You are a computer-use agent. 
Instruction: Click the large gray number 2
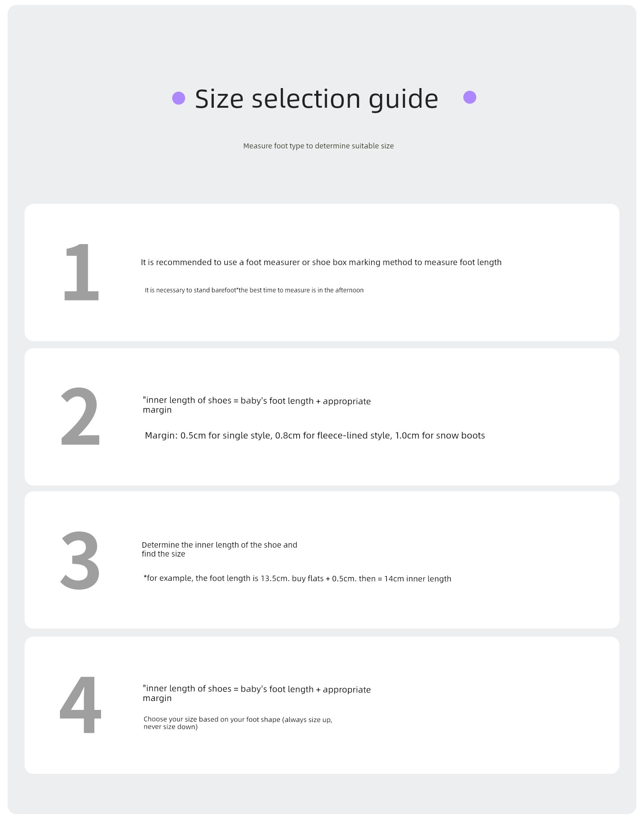click(80, 417)
